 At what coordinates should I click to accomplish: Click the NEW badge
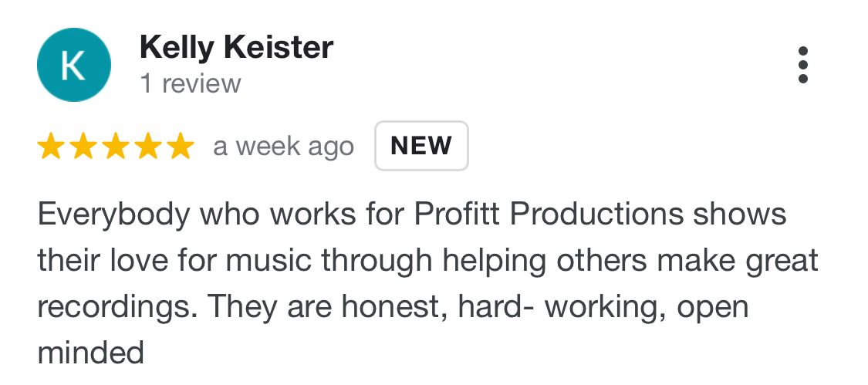tap(421, 145)
